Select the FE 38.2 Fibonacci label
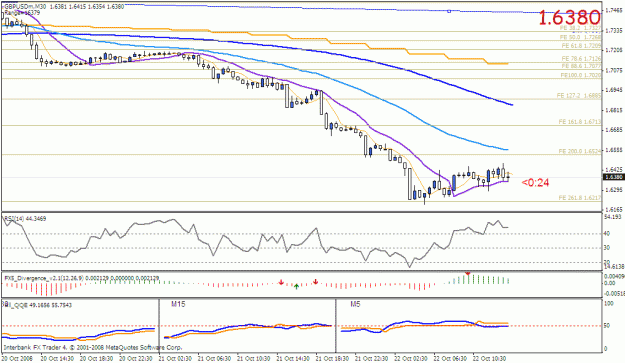This screenshot has width=625, height=363. click(581, 28)
